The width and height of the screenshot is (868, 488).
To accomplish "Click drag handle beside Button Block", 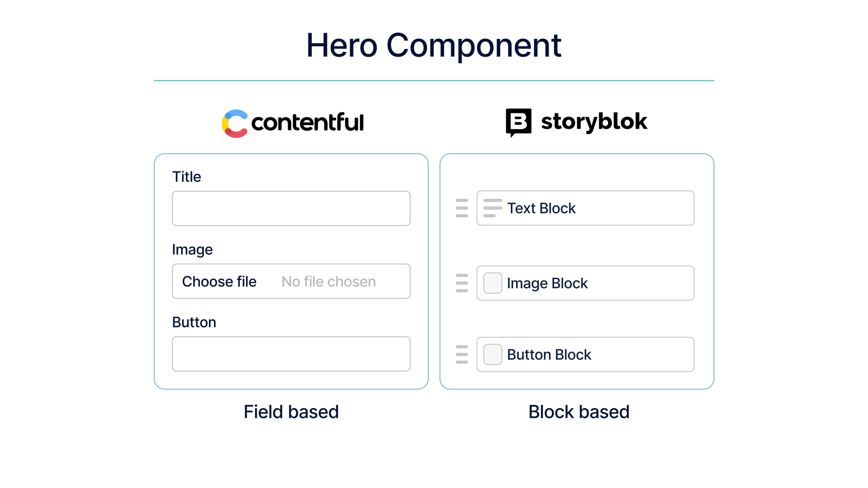I will 462,355.
